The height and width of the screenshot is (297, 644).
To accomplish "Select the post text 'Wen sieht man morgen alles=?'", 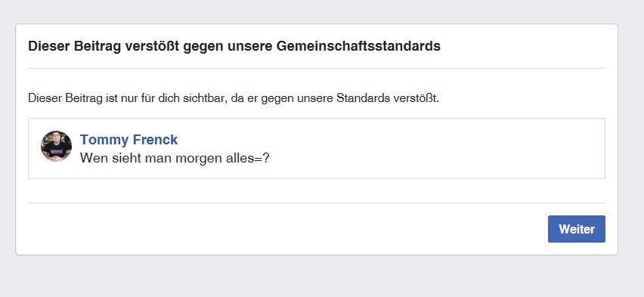I will pyautogui.click(x=175, y=158).
